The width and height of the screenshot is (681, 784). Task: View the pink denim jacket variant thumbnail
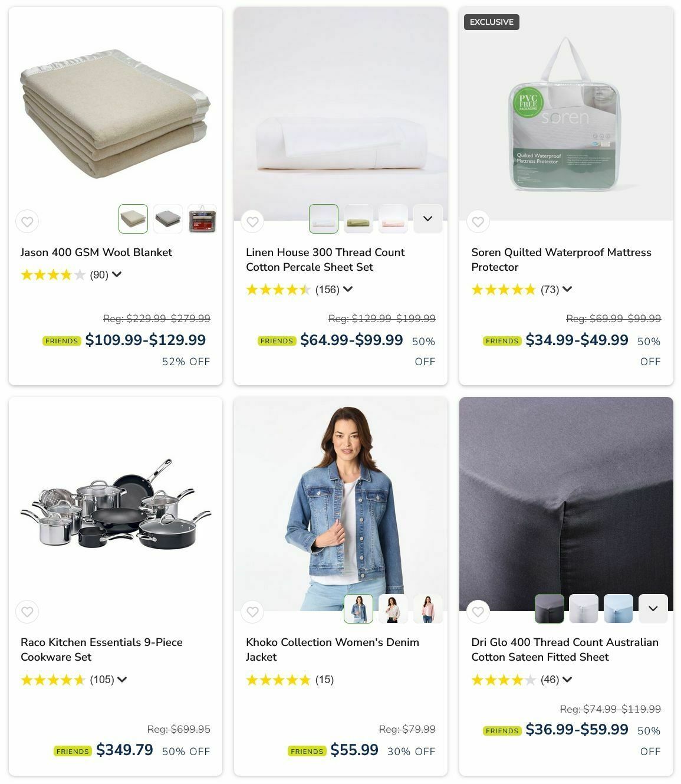click(427, 609)
